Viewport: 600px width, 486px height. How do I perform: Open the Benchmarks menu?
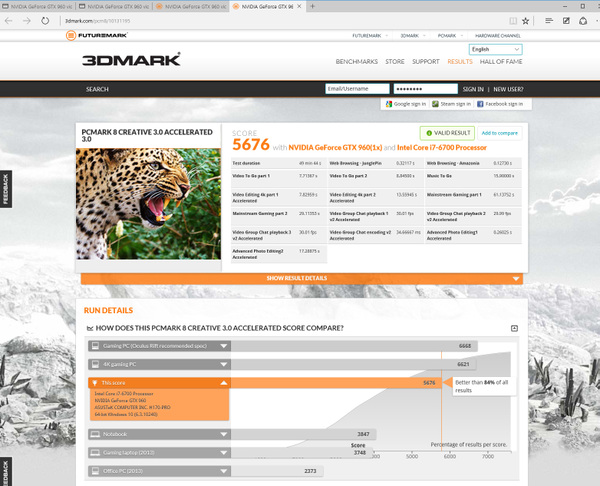[x=356, y=62]
